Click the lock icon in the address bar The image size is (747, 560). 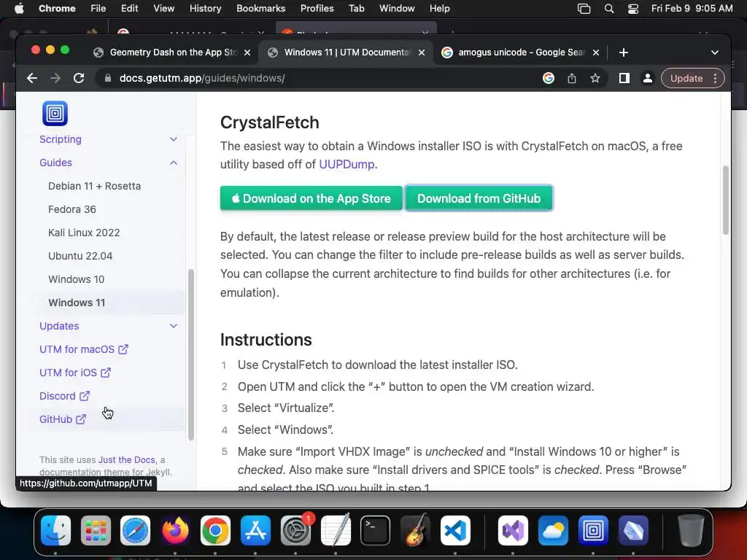(x=108, y=78)
